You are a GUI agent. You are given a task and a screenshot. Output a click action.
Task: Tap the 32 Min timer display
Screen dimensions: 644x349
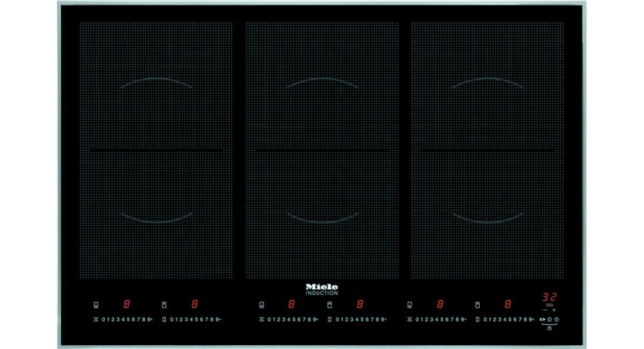[549, 297]
